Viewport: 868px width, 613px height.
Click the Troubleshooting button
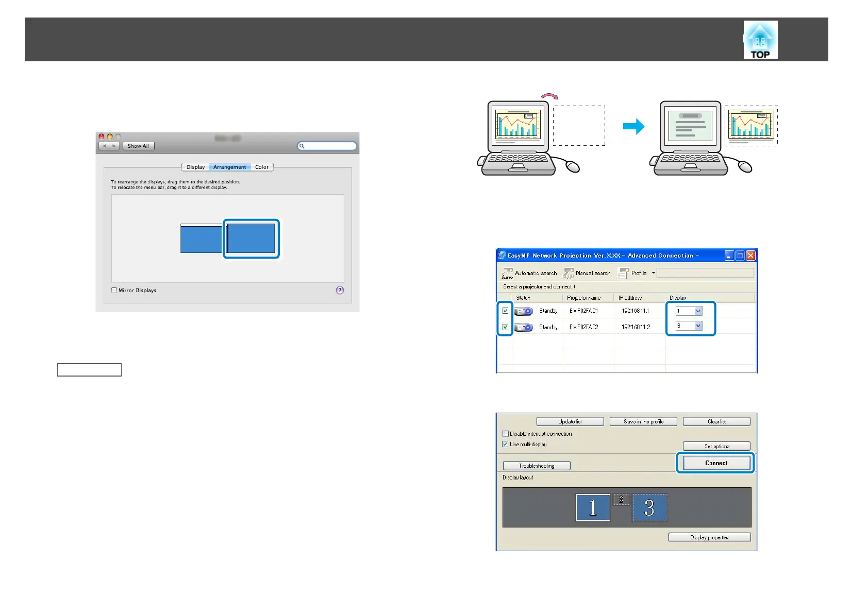pos(537,466)
